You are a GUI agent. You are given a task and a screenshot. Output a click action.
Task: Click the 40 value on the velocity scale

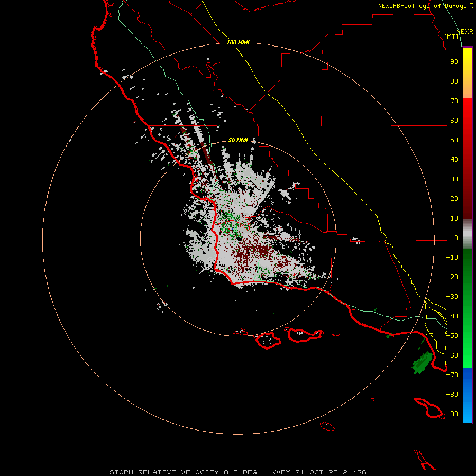[x=454, y=160]
